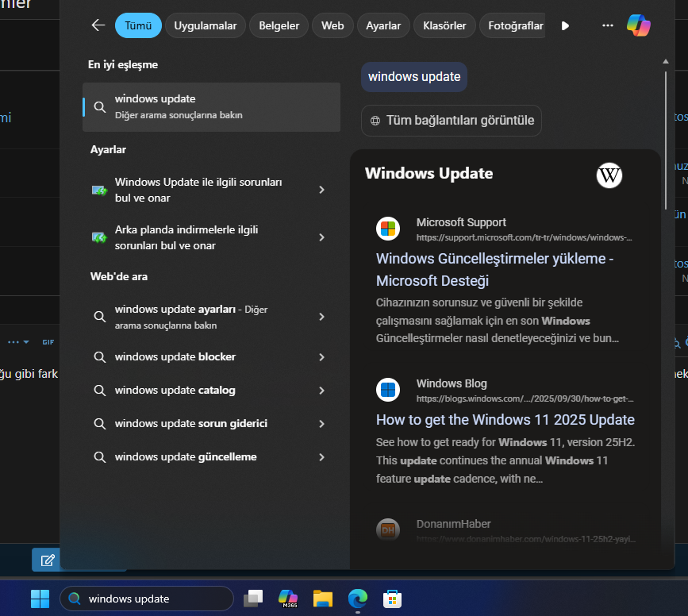Click search icon beside windows update blocker
This screenshot has height=616, width=688.
tap(100, 357)
